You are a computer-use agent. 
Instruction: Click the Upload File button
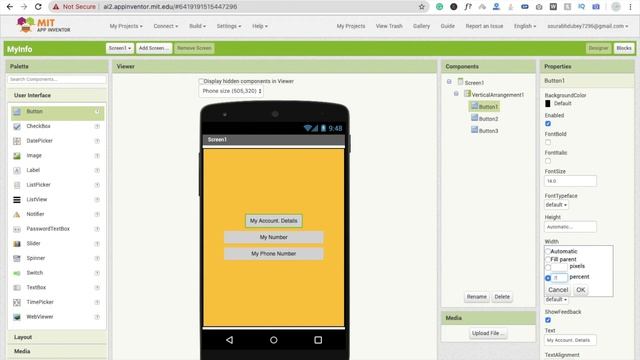point(488,333)
